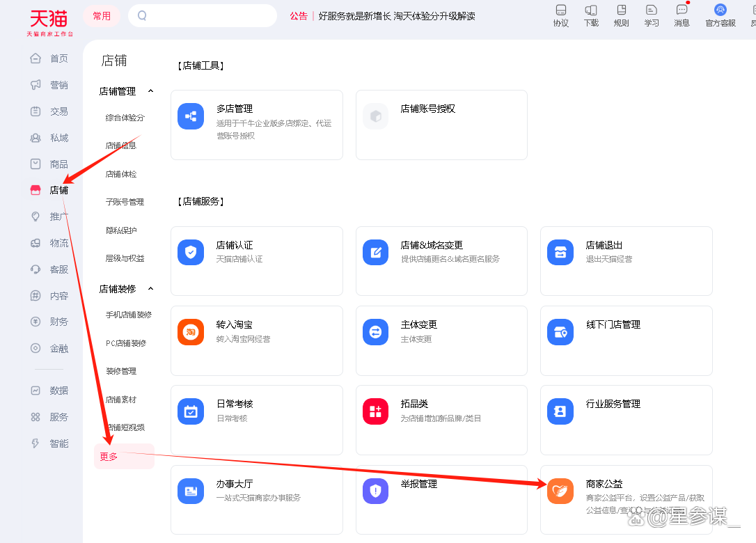Open the 财务 yen icon
Image resolution: width=756 pixels, height=543 pixels.
click(x=36, y=322)
